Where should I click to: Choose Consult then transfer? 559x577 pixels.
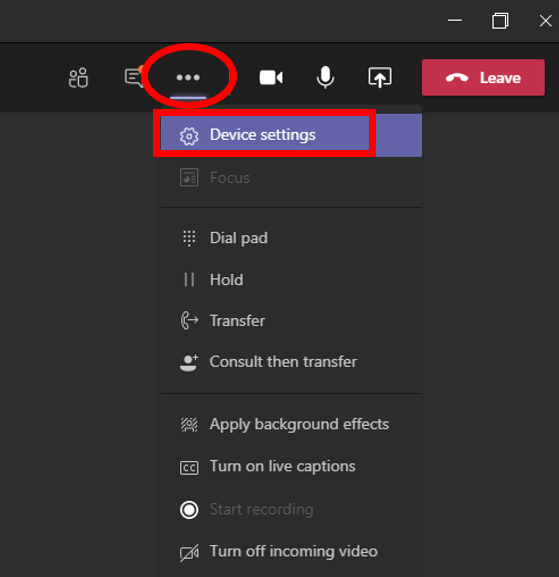[291, 362]
